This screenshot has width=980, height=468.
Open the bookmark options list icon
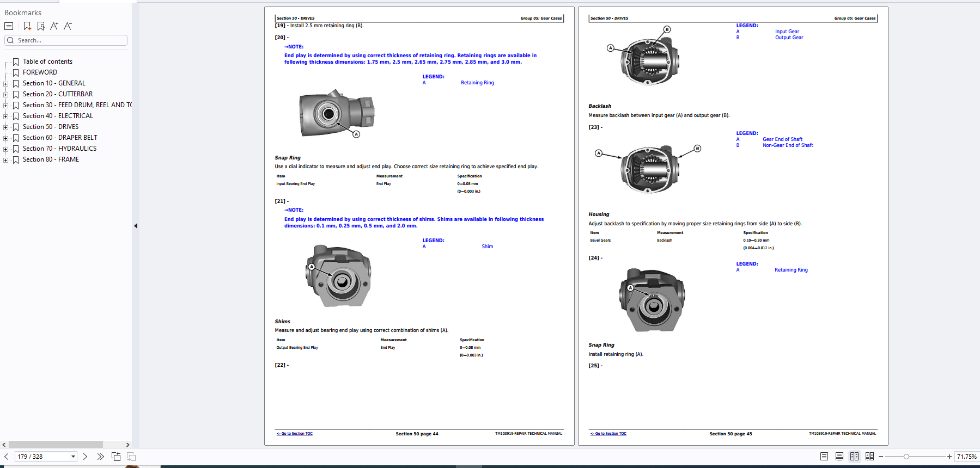click(9, 26)
